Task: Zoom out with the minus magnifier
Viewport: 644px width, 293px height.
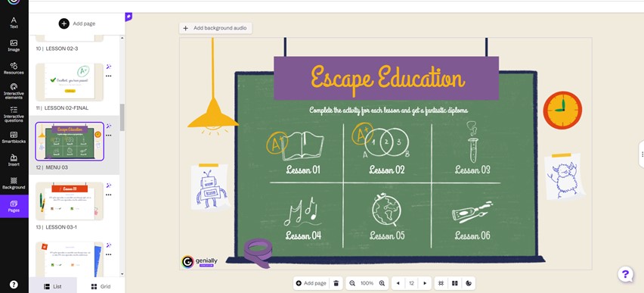Action: (x=352, y=283)
